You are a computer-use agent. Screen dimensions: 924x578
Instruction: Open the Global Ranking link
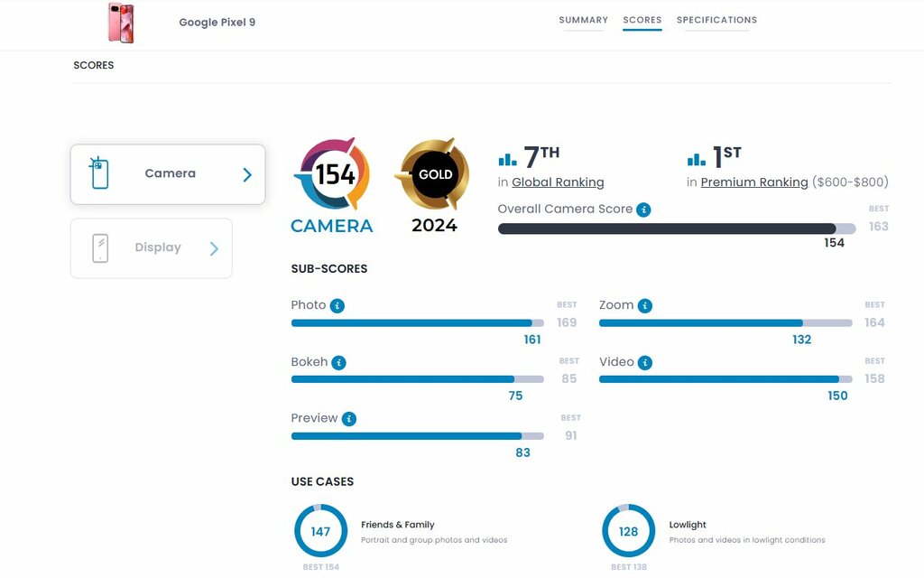558,182
